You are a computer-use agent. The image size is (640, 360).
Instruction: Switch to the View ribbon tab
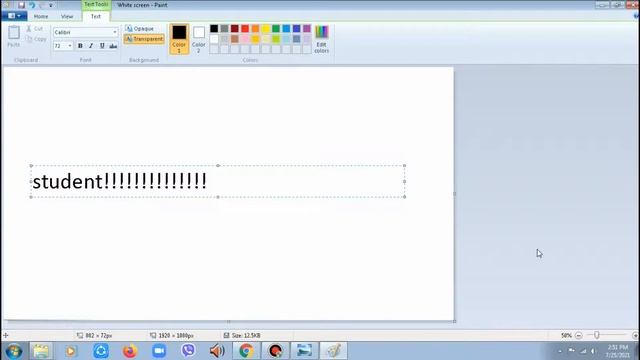click(x=67, y=16)
